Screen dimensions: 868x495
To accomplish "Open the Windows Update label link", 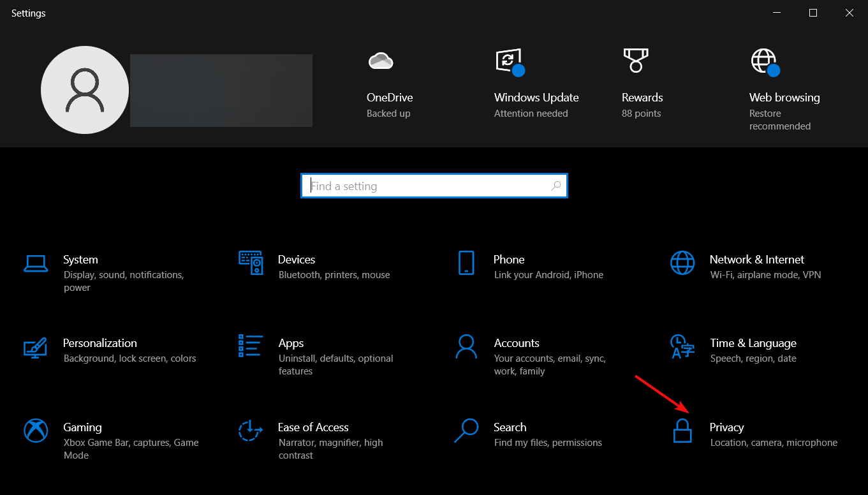I will pyautogui.click(x=536, y=98).
